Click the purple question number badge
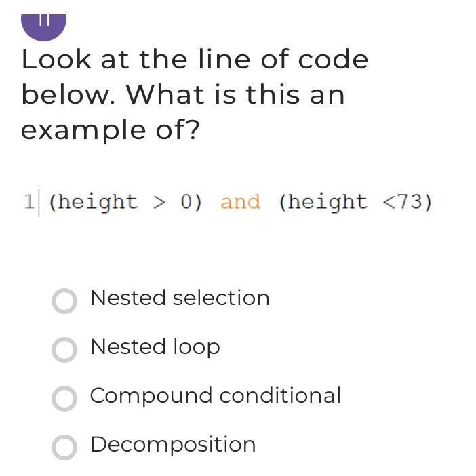 [43, 25]
